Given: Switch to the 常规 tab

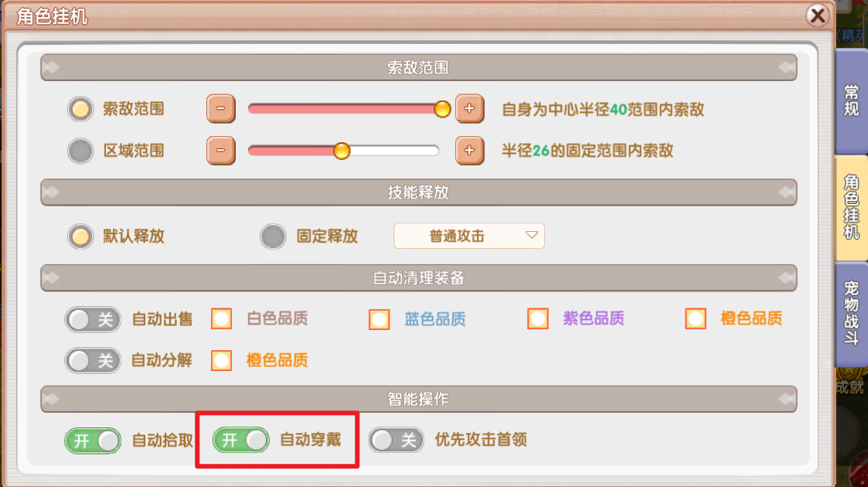Looking at the screenshot, I should 851,100.
